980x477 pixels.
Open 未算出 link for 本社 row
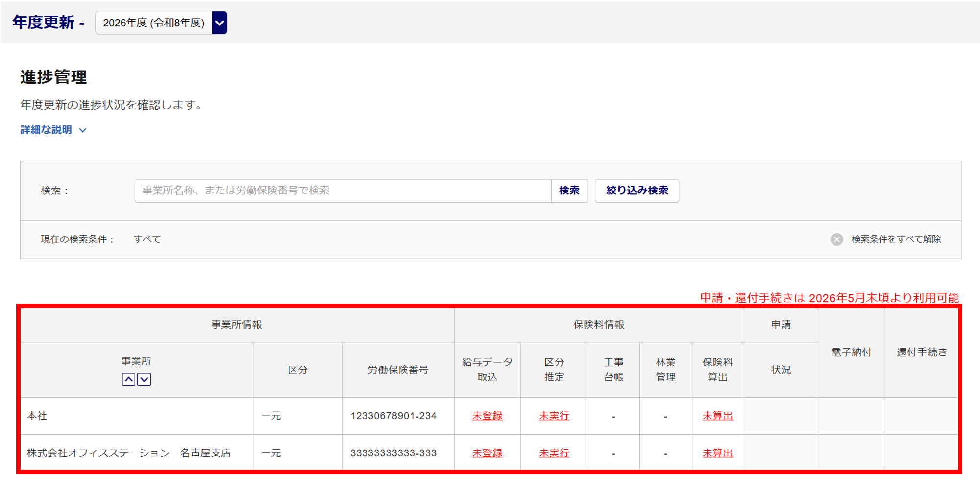[717, 416]
